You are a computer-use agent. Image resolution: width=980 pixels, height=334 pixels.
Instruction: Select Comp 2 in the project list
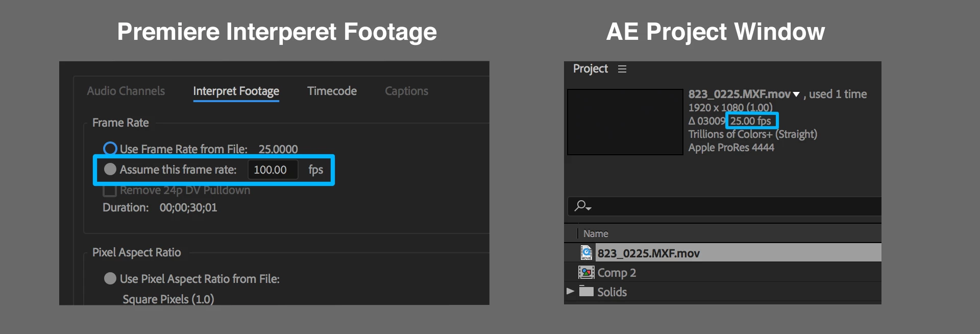(x=617, y=273)
